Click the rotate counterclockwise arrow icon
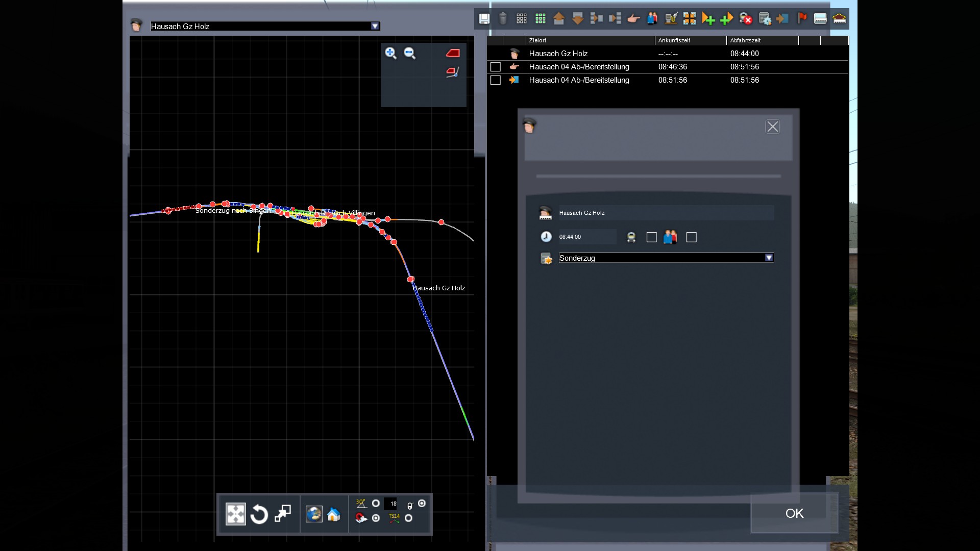This screenshot has width=980, height=551. click(259, 514)
